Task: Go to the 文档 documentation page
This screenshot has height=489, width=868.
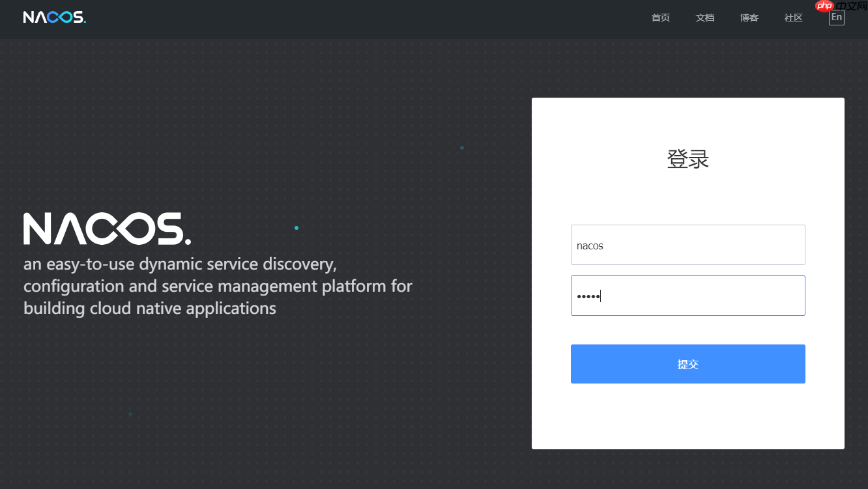Action: 705,18
